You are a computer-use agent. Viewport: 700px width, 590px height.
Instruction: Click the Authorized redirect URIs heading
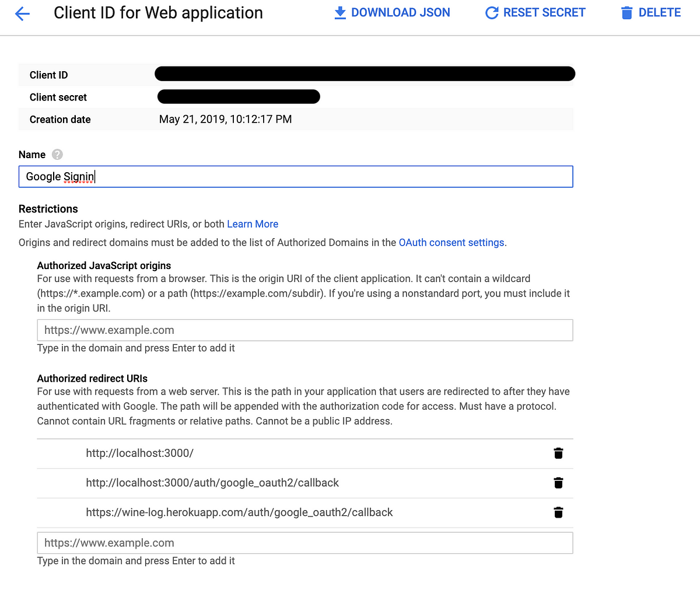[x=92, y=378]
